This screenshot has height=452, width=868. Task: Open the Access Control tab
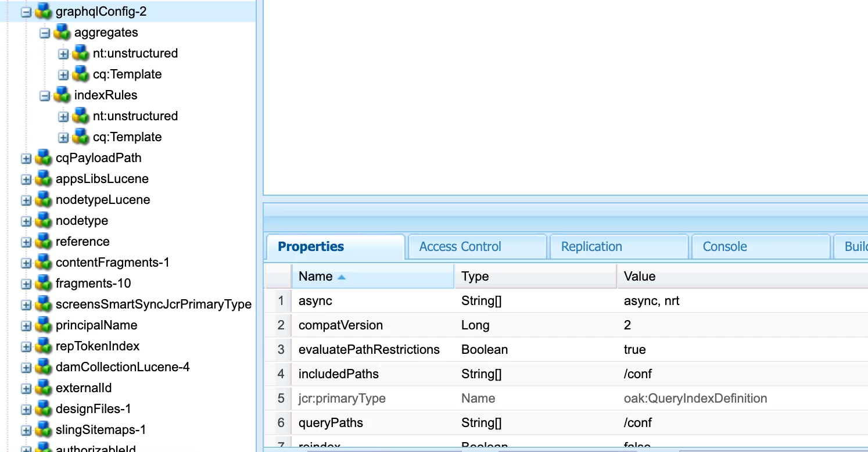(477, 246)
